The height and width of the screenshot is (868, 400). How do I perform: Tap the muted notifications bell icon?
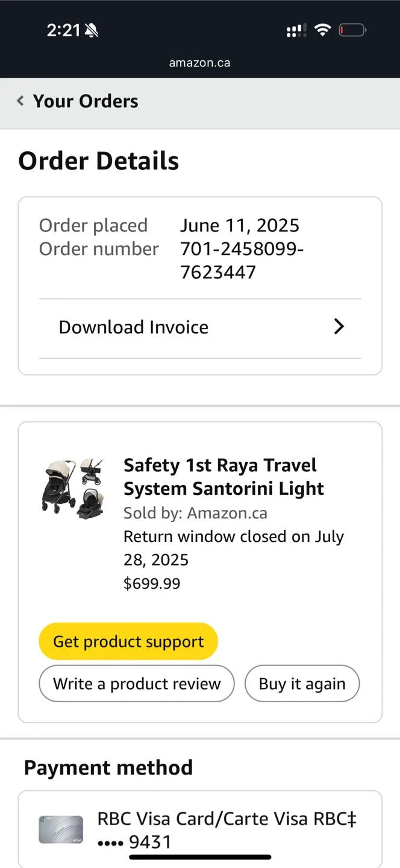pyautogui.click(x=92, y=29)
